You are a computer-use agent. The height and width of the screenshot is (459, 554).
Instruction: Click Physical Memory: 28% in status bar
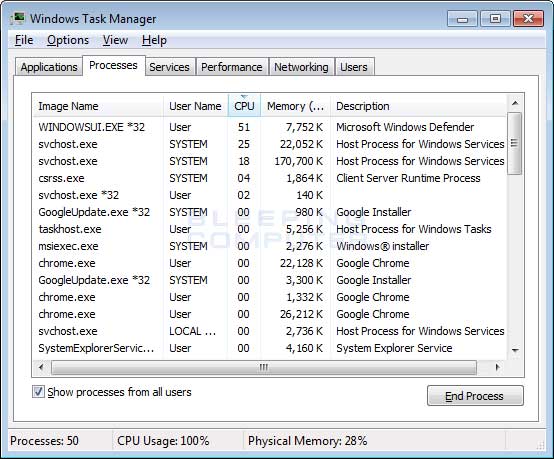307,441
